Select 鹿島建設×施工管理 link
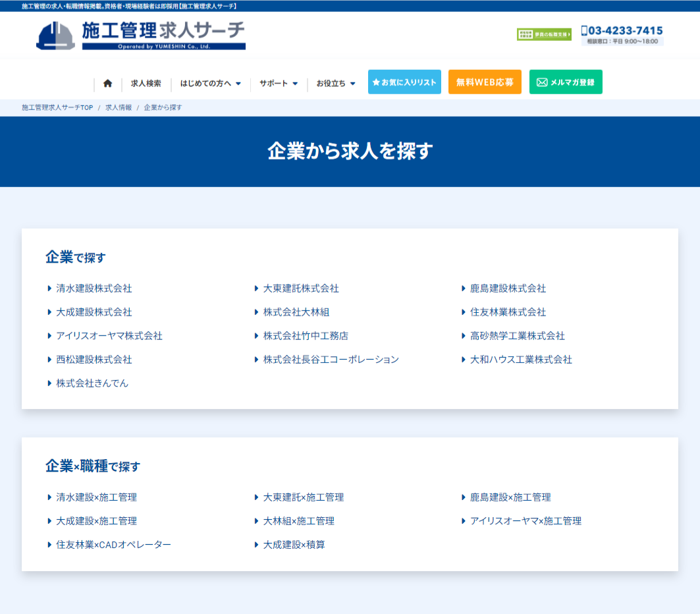 [x=511, y=497]
